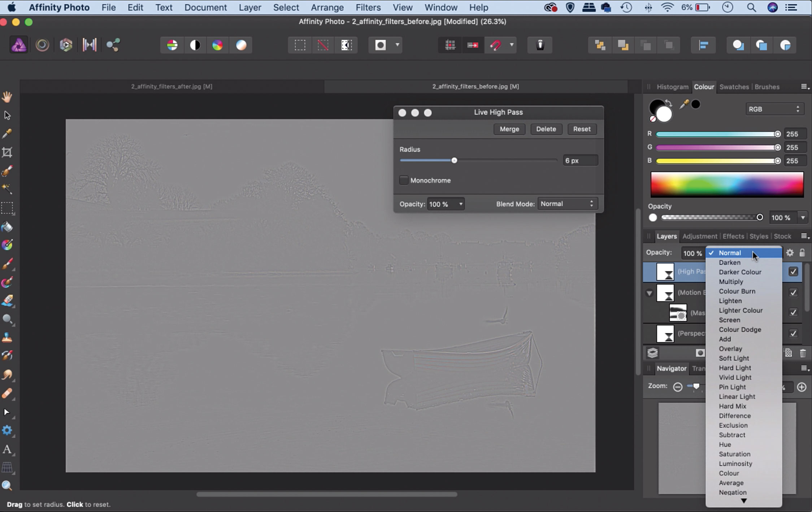Open the Filters menu

pos(368,7)
